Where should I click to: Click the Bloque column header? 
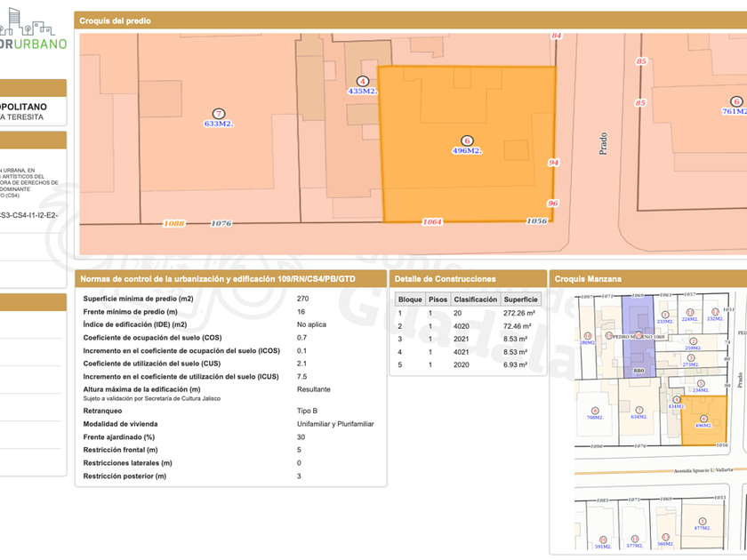410,300
